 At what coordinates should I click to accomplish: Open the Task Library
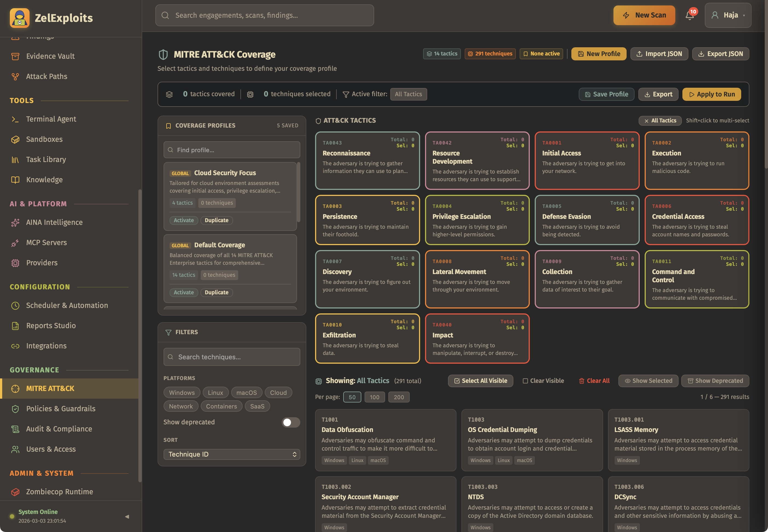46,159
